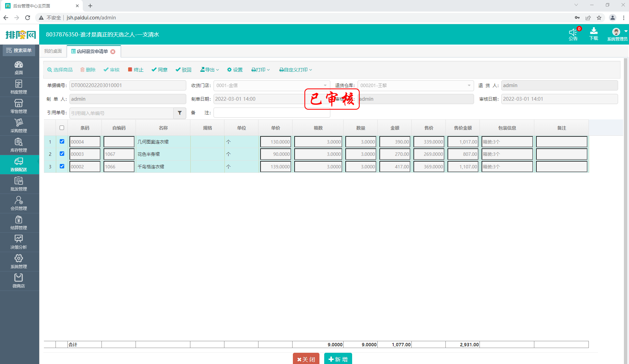Click the filter icon beside 引用单号

pos(180,113)
